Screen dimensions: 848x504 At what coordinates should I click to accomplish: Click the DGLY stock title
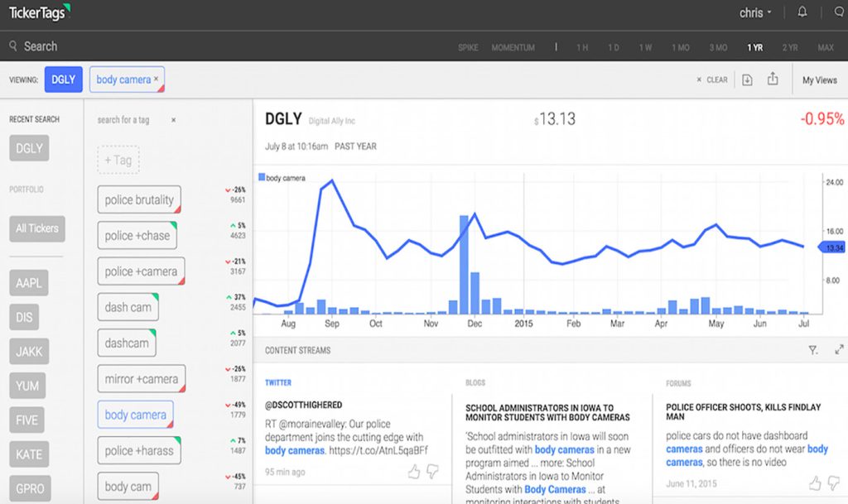(x=283, y=119)
